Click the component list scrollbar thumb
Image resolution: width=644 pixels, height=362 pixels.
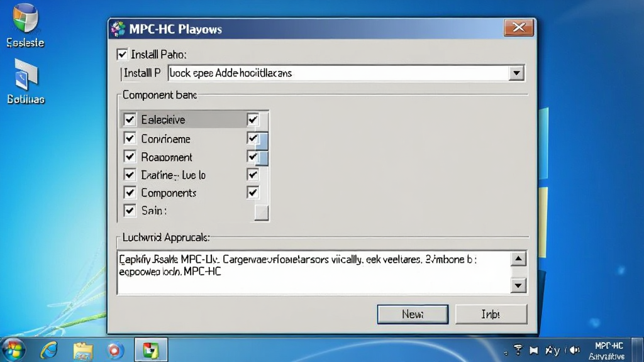(x=263, y=149)
